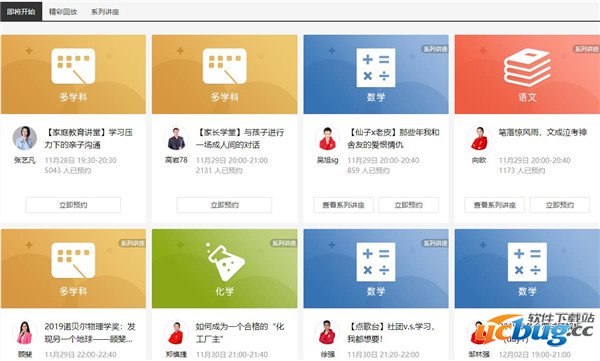This screenshot has height=361, width=600.
Task: Click 系列讲座 badge on 化学 card
Action: (x=284, y=243)
